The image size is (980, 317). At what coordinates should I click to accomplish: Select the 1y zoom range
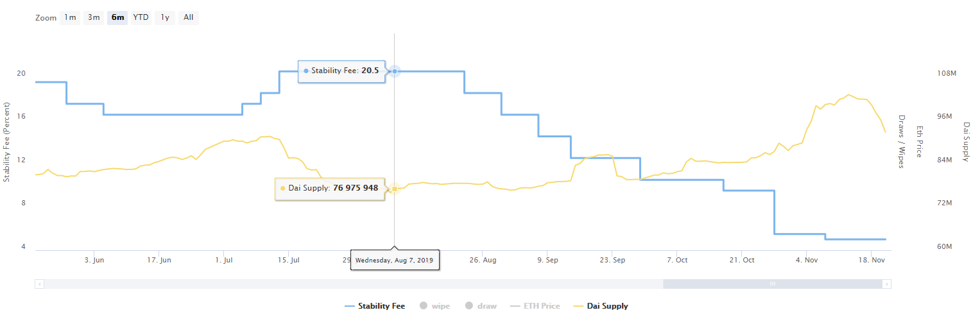[165, 18]
